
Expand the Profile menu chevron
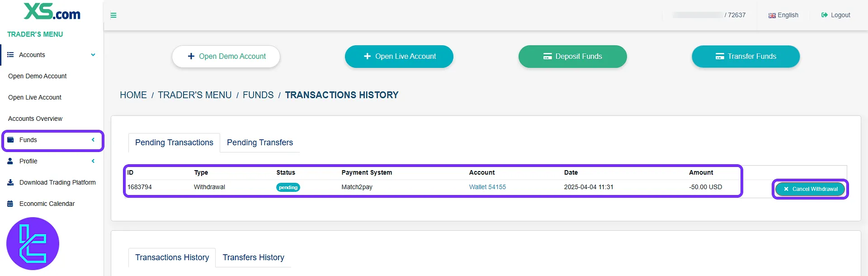click(x=93, y=161)
